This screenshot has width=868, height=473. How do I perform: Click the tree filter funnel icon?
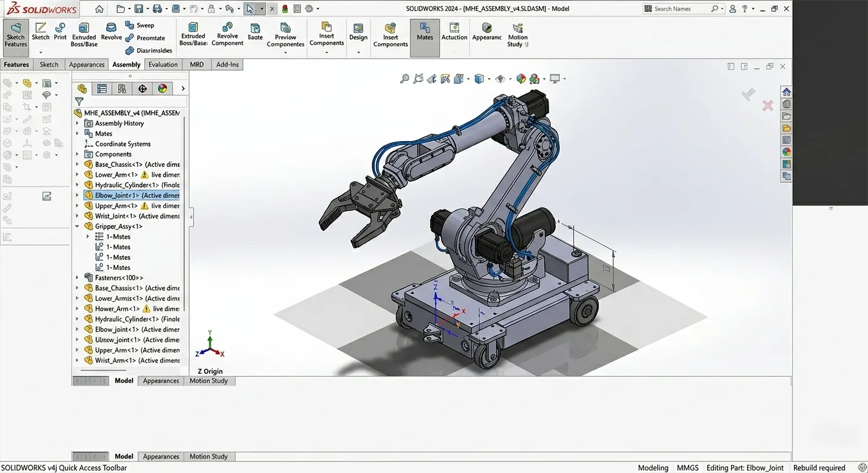[x=79, y=102]
